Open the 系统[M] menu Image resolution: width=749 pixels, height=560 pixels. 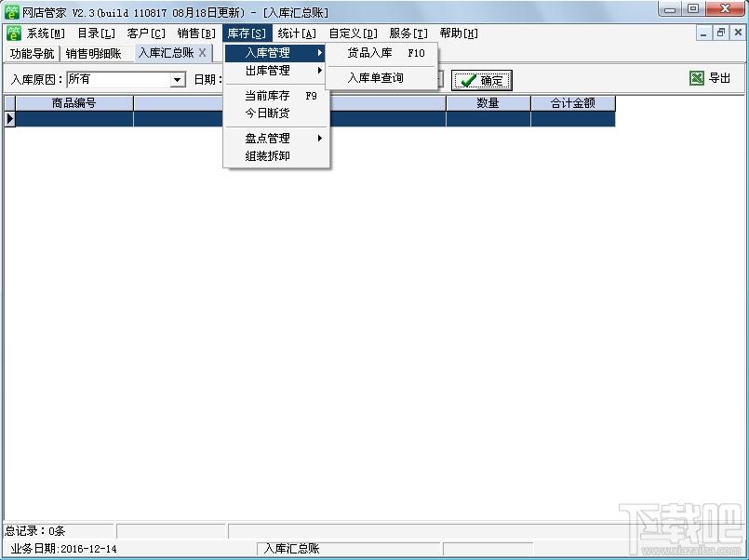(x=46, y=33)
